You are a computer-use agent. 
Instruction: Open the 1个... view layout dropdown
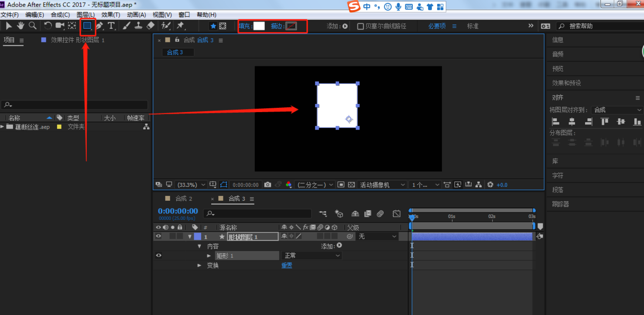click(425, 185)
